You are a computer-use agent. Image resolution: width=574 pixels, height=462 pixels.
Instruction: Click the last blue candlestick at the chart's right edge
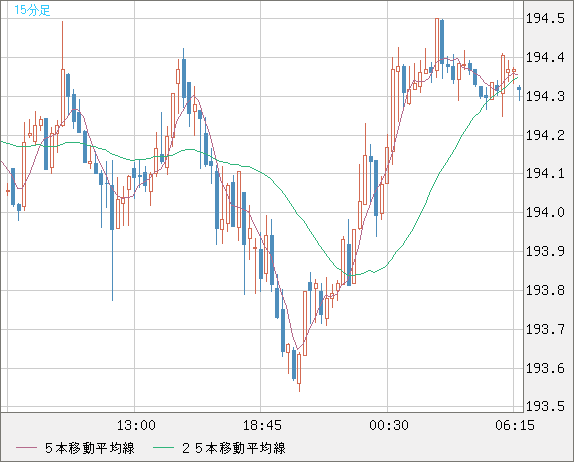click(519, 92)
